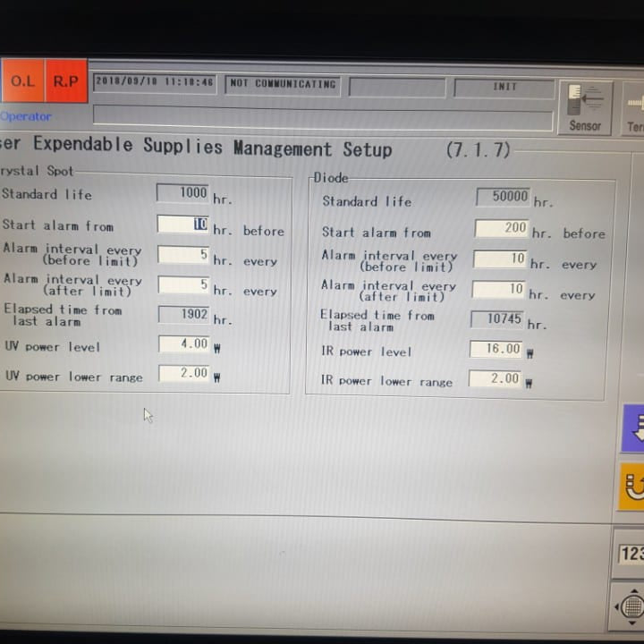Click Diode elapsed time 10745 field
The width and height of the screenshot is (644, 644).
(x=497, y=319)
